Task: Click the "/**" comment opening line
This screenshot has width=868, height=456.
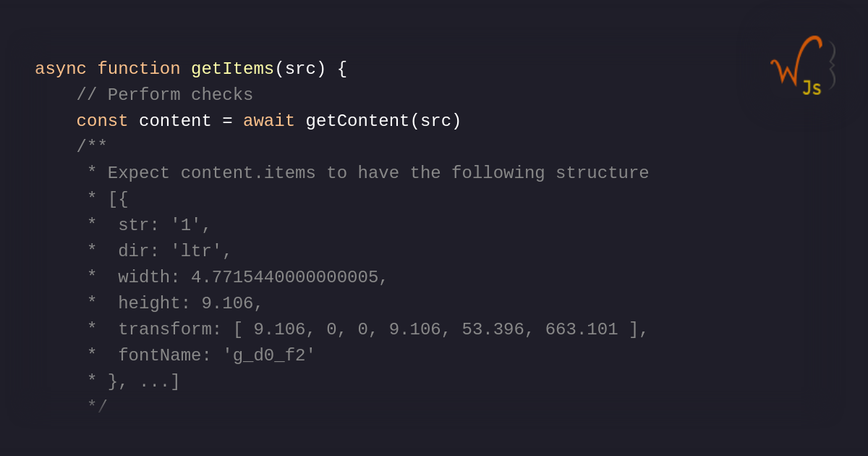Action: pyautogui.click(x=92, y=147)
